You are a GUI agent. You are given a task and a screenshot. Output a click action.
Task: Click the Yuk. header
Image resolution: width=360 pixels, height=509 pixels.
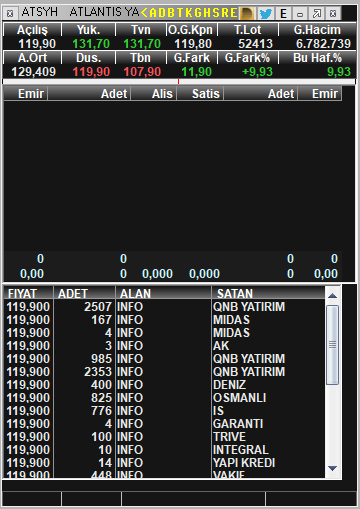click(88, 30)
